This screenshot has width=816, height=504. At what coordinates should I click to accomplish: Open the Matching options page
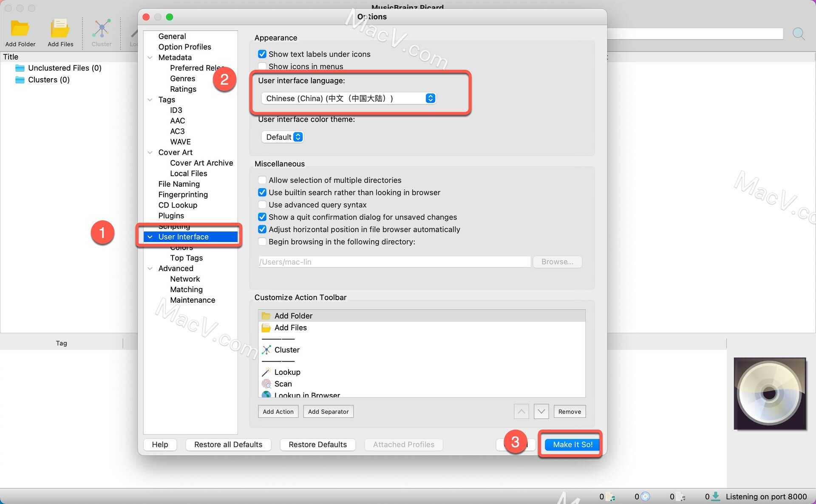pos(187,290)
